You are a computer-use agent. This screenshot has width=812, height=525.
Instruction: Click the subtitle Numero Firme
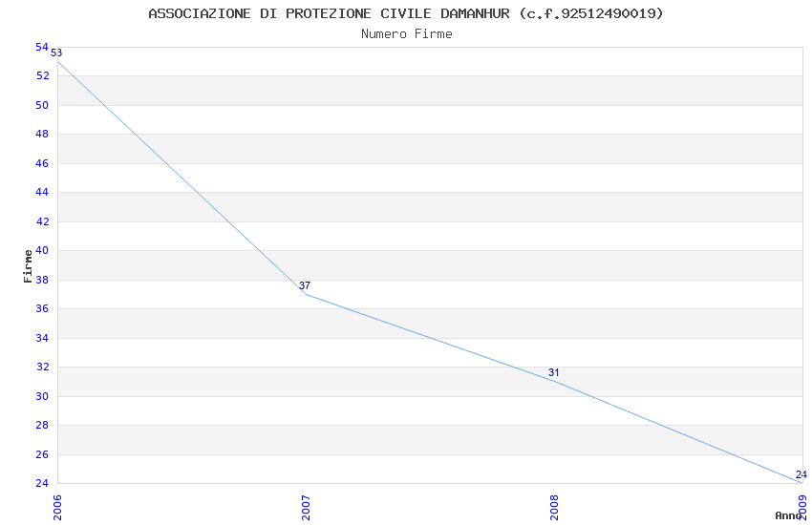(407, 34)
